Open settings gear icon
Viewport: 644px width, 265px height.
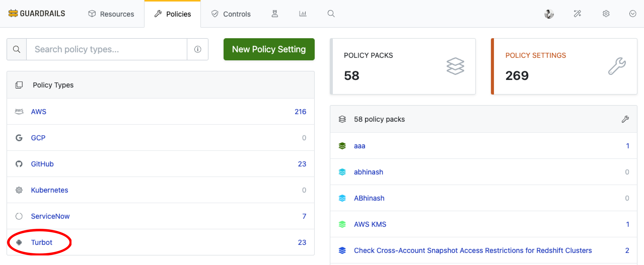pyautogui.click(x=606, y=14)
